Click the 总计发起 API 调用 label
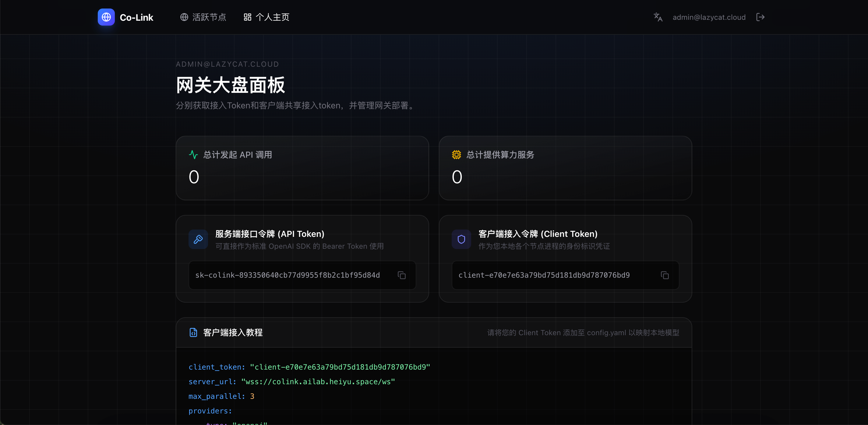This screenshot has width=868, height=425. coord(238,155)
